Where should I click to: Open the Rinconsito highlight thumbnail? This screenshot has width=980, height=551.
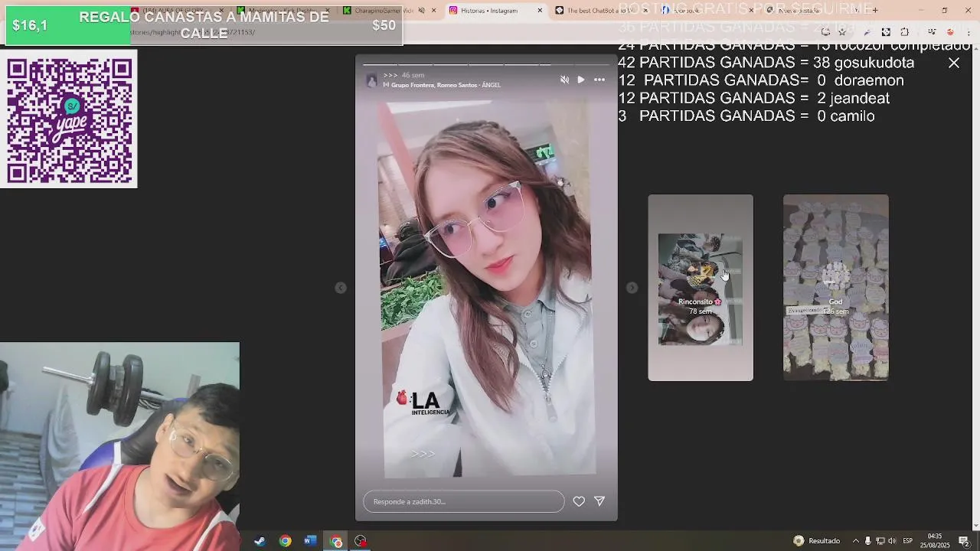[701, 288]
